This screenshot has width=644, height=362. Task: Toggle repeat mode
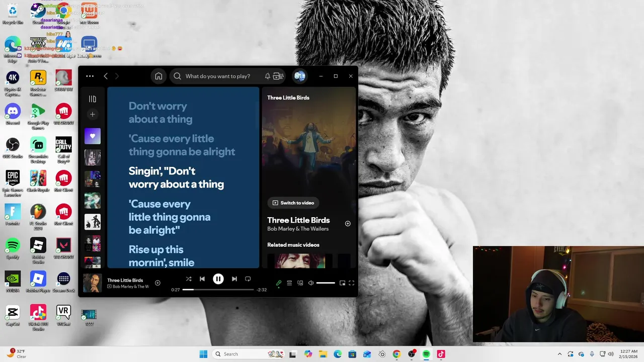[248, 279]
